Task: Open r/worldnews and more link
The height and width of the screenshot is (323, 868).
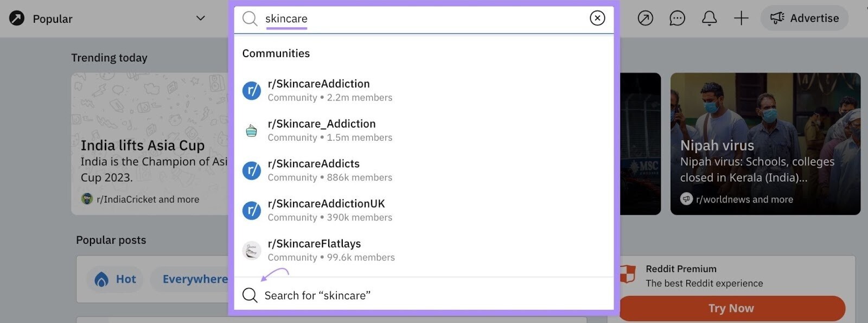Action: click(744, 199)
